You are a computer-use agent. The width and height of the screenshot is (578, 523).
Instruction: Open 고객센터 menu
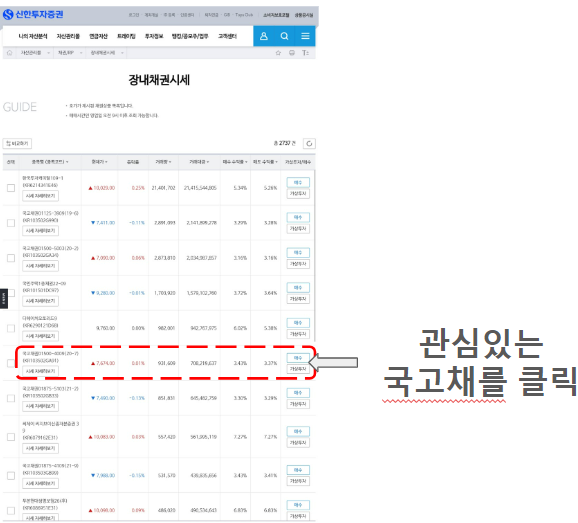tap(227, 36)
